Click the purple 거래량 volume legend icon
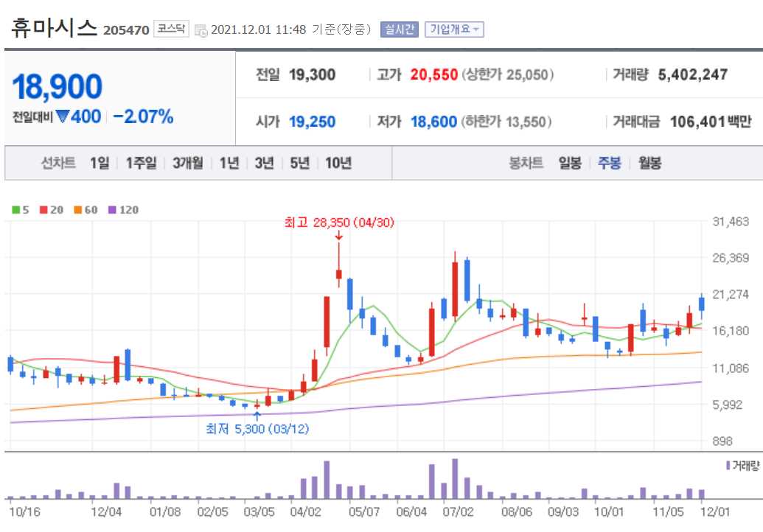The image size is (763, 532). click(728, 464)
